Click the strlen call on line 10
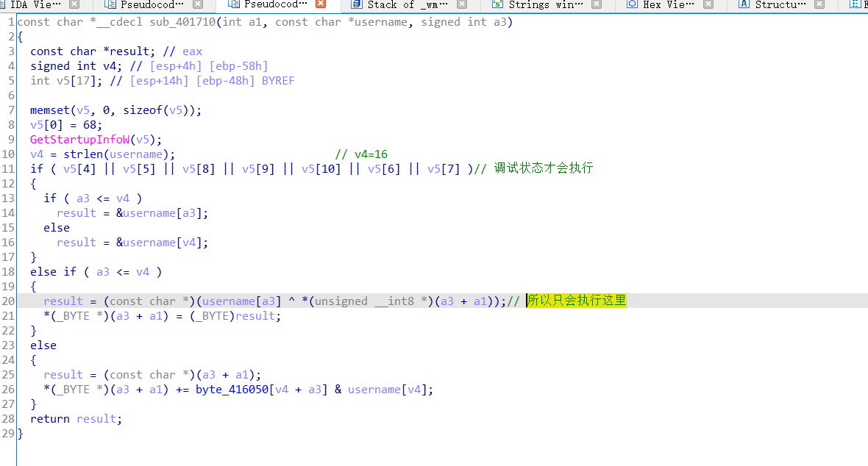The height and width of the screenshot is (466, 868). pyautogui.click(x=83, y=154)
